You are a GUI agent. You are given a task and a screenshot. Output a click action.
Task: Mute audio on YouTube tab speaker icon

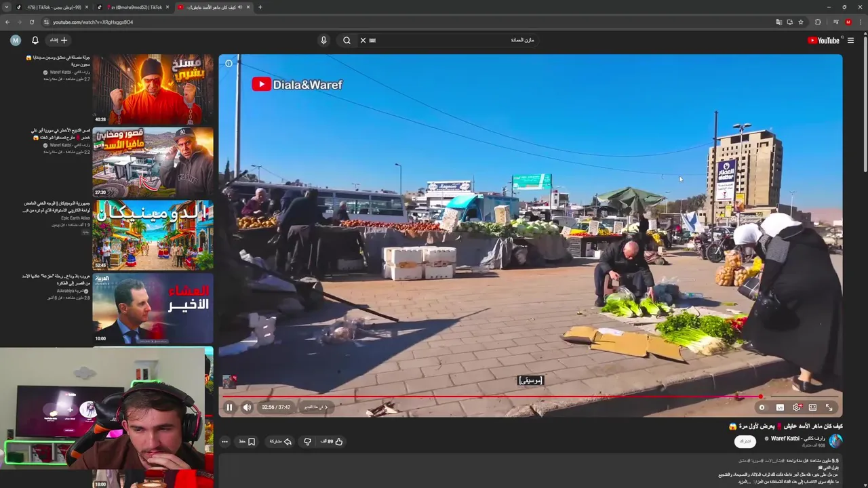pyautogui.click(x=239, y=7)
